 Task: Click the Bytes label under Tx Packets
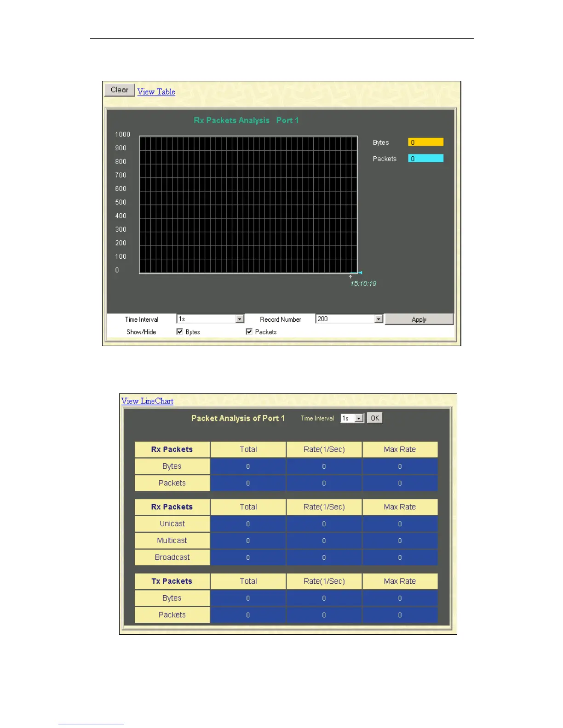tap(172, 598)
